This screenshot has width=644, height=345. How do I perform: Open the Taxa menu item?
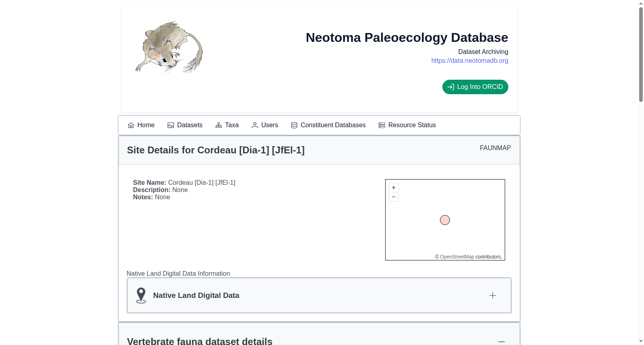click(227, 125)
